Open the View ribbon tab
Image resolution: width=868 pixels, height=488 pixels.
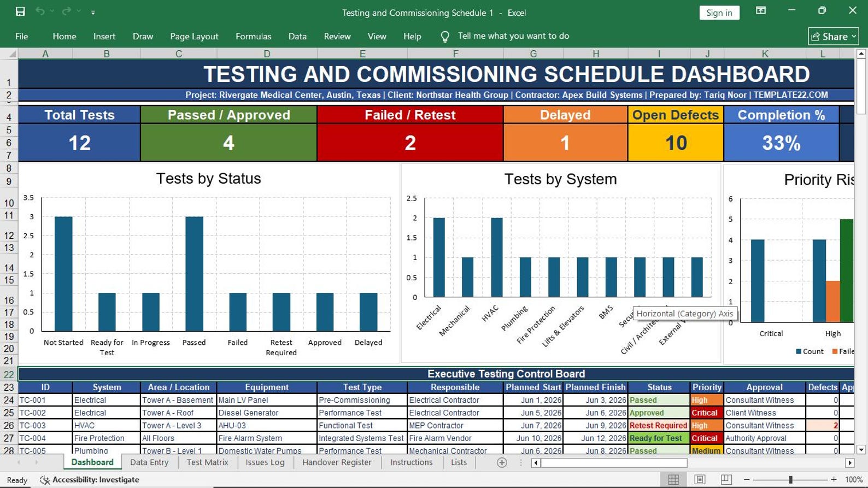click(x=377, y=36)
